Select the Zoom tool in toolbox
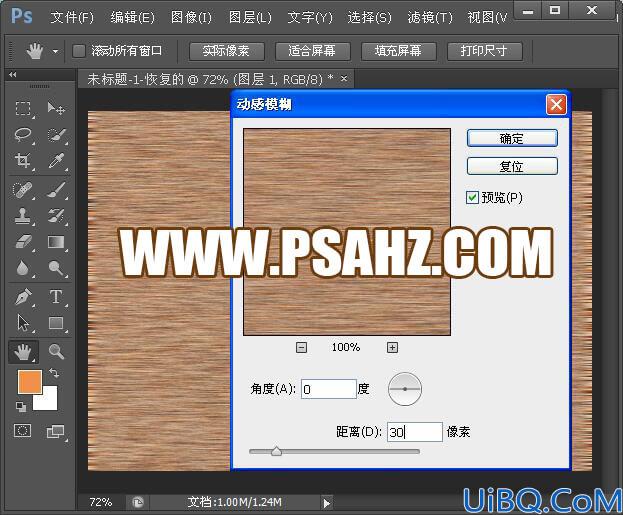The height and width of the screenshot is (515, 623). (x=56, y=352)
